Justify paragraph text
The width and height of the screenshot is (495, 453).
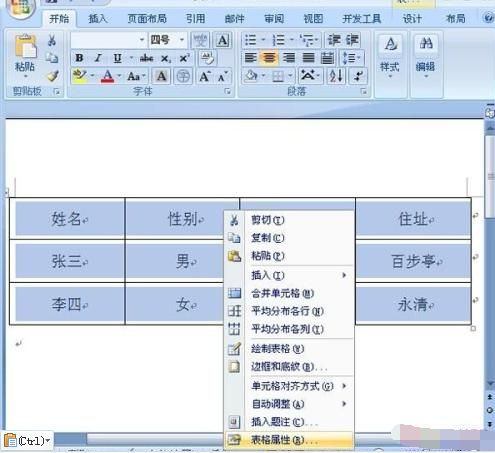coord(308,58)
